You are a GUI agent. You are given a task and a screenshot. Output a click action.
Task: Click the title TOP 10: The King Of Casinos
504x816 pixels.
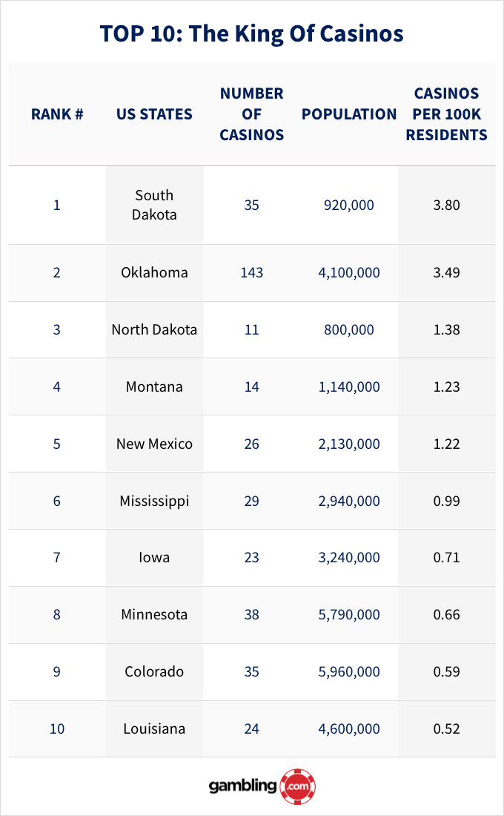click(252, 33)
